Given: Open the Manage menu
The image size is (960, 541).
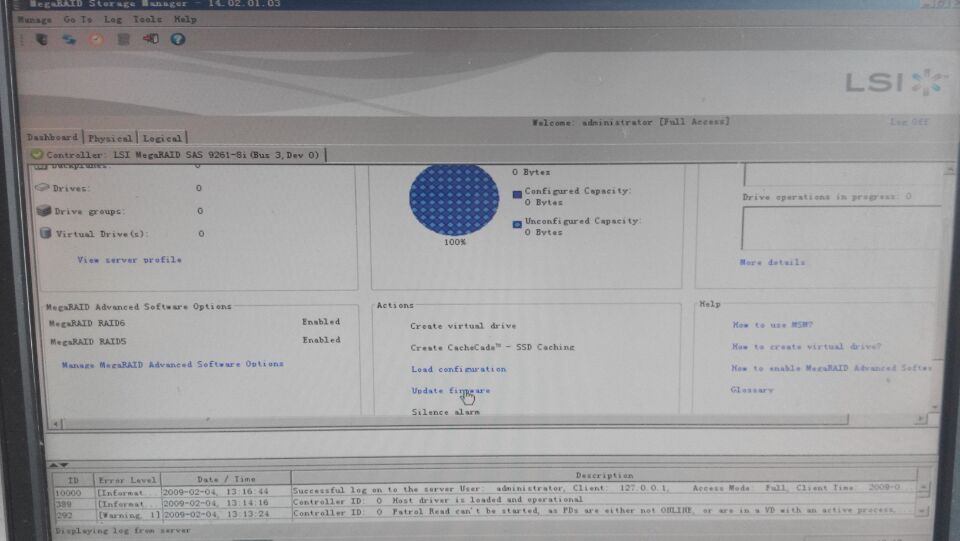Looking at the screenshot, I should (35, 20).
